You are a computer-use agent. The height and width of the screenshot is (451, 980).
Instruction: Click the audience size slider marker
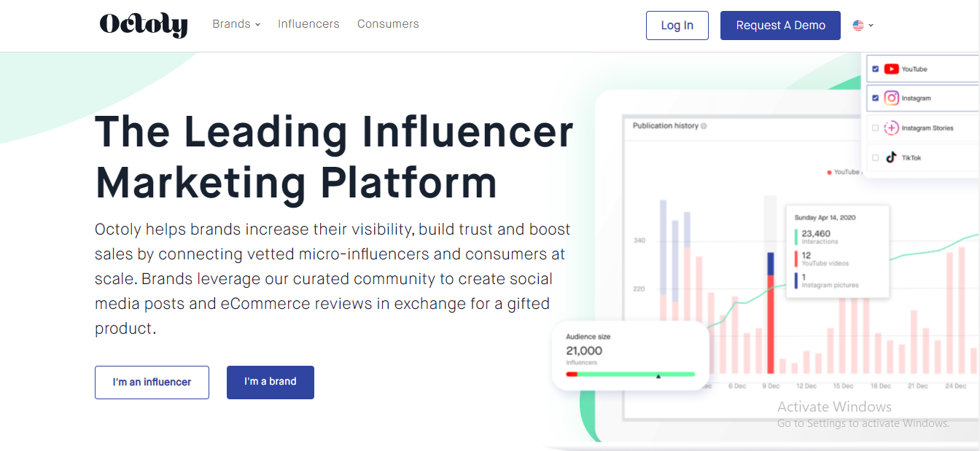point(658,376)
